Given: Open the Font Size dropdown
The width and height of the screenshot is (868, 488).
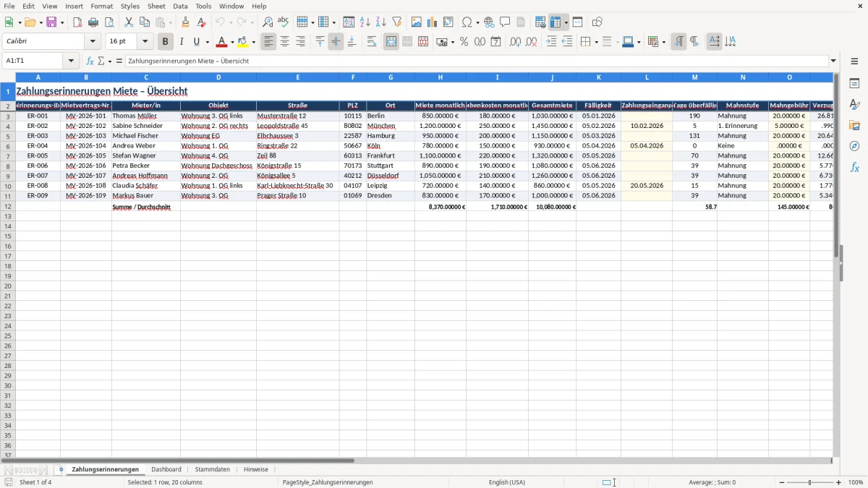Looking at the screenshot, I should pos(145,42).
